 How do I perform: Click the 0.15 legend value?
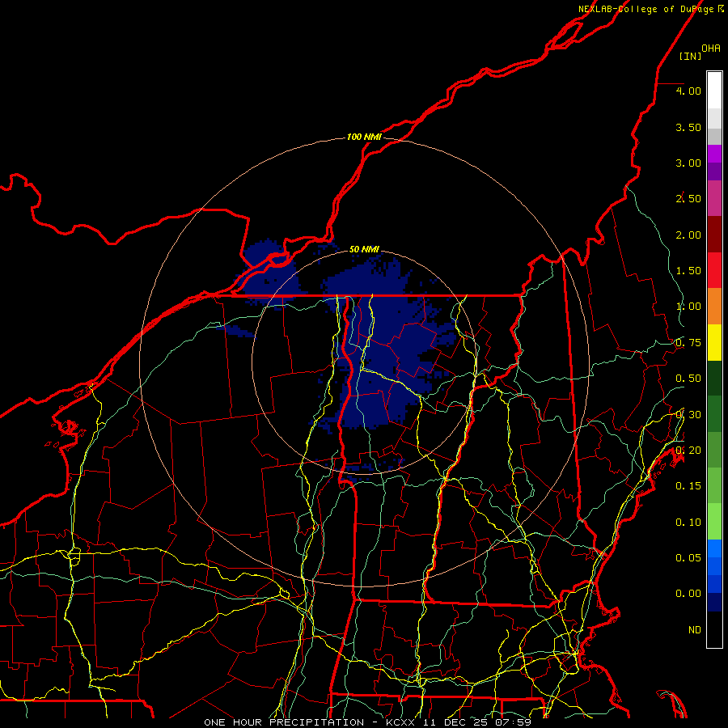688,486
